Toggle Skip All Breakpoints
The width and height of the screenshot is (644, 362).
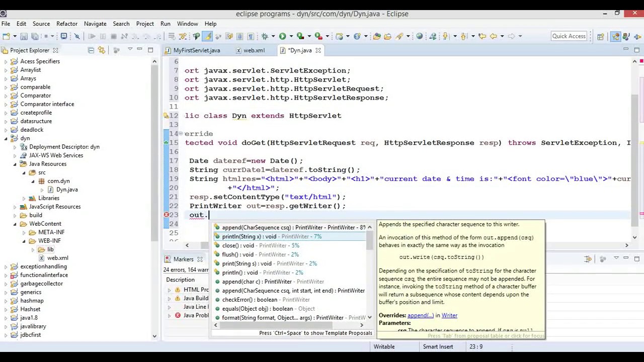(77, 36)
